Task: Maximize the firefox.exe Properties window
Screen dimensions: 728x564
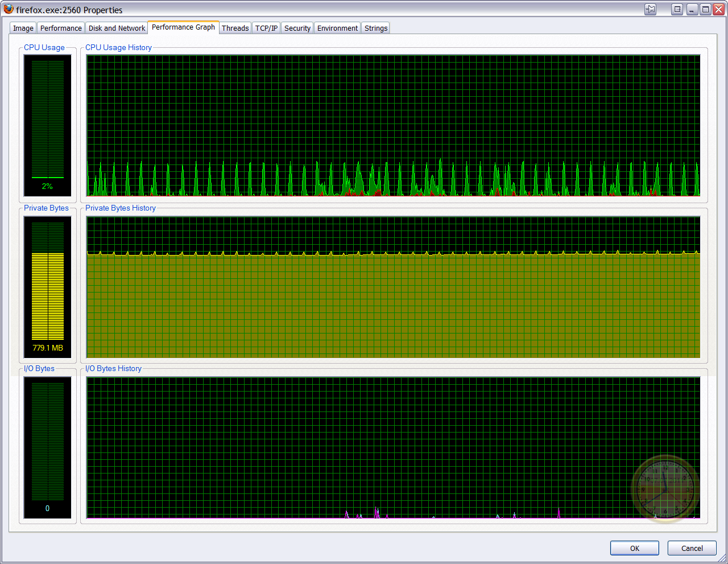Action: [x=705, y=9]
